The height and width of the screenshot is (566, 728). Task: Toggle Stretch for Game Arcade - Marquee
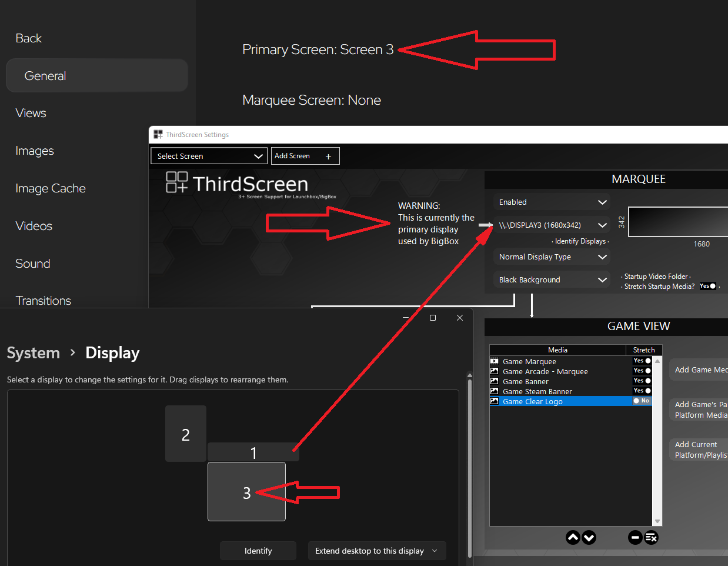click(x=642, y=371)
